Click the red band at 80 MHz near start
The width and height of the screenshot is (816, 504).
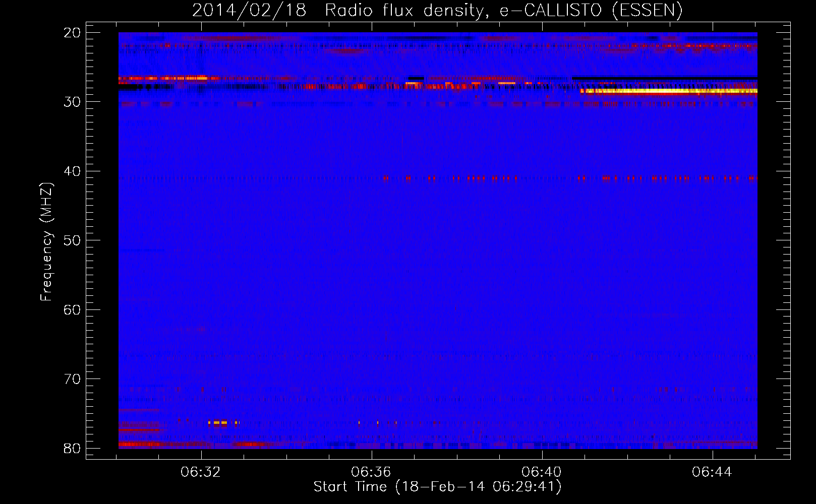(194, 445)
